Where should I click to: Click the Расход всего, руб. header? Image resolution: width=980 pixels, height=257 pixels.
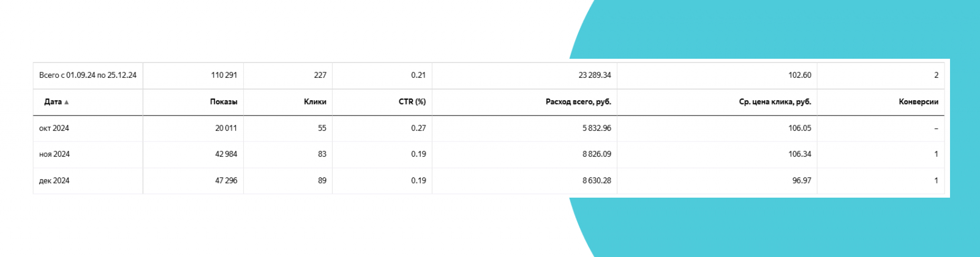(578, 102)
